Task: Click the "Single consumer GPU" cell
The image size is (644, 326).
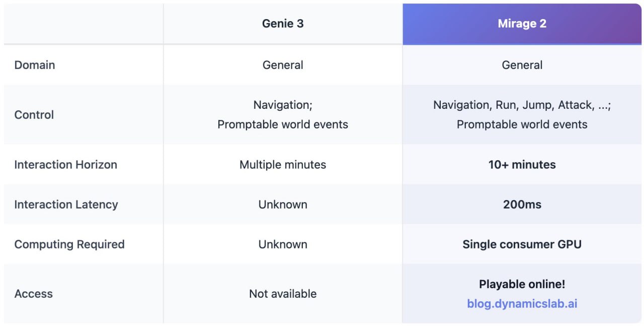Action: (x=522, y=244)
